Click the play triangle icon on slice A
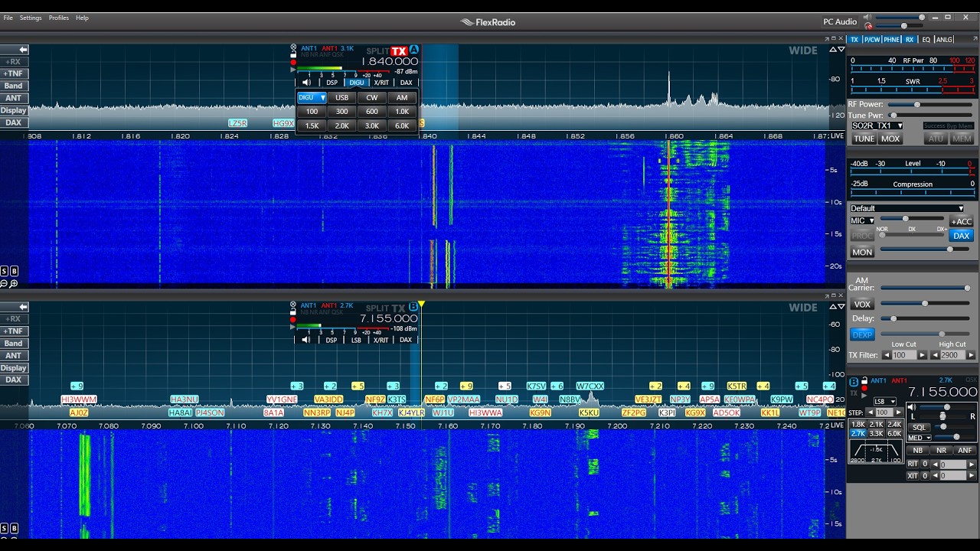This screenshot has height=551, width=980. click(x=293, y=70)
